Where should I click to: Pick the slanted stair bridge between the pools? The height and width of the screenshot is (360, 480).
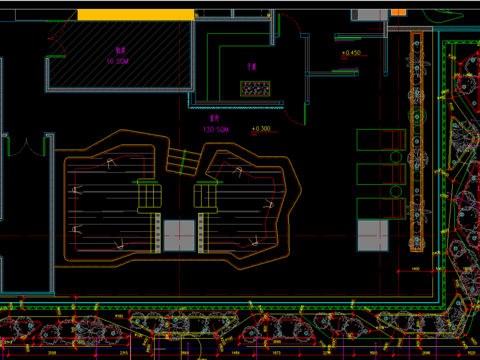coord(184,162)
